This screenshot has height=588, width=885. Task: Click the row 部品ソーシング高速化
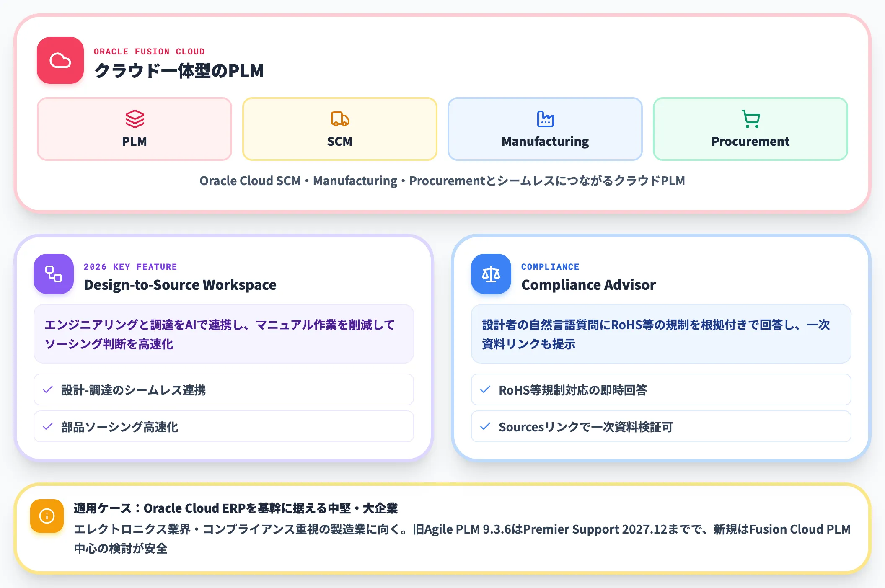(x=224, y=426)
